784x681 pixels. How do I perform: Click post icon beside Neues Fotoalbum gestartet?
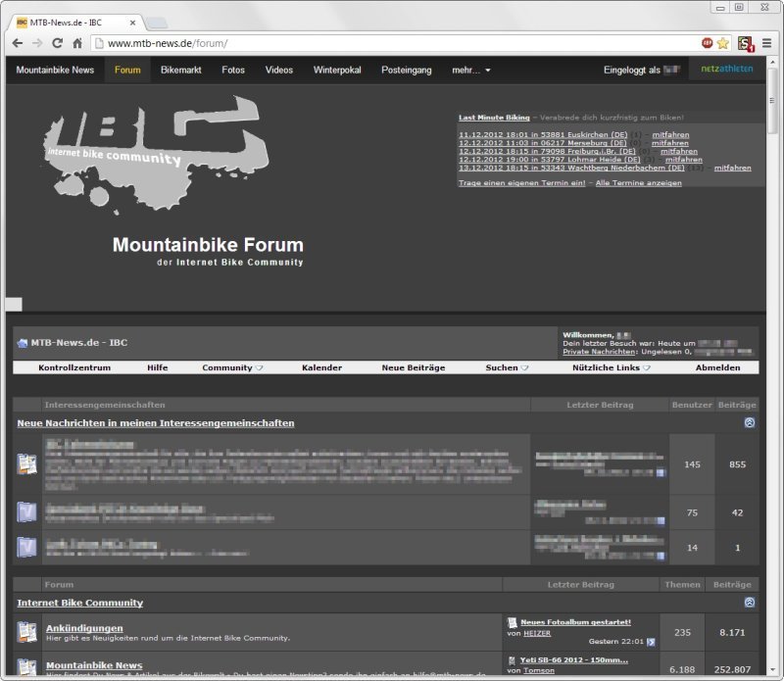click(512, 622)
